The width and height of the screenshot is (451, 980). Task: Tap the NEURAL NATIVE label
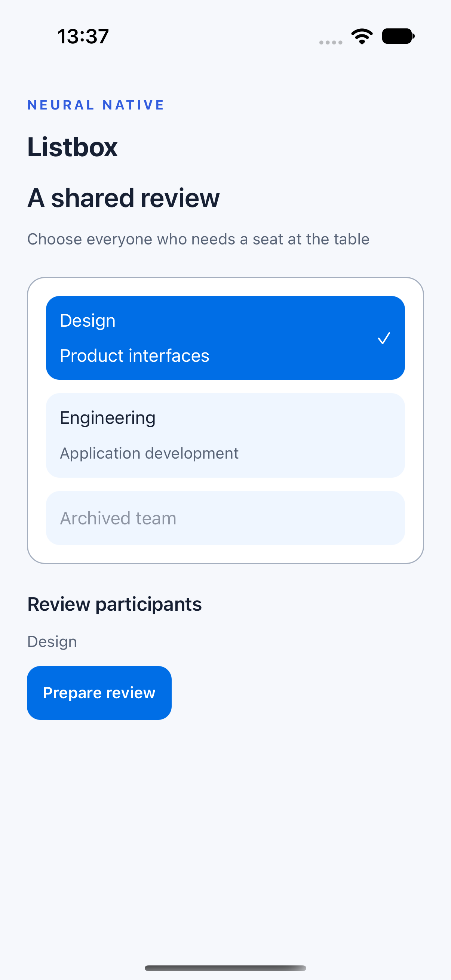[96, 105]
